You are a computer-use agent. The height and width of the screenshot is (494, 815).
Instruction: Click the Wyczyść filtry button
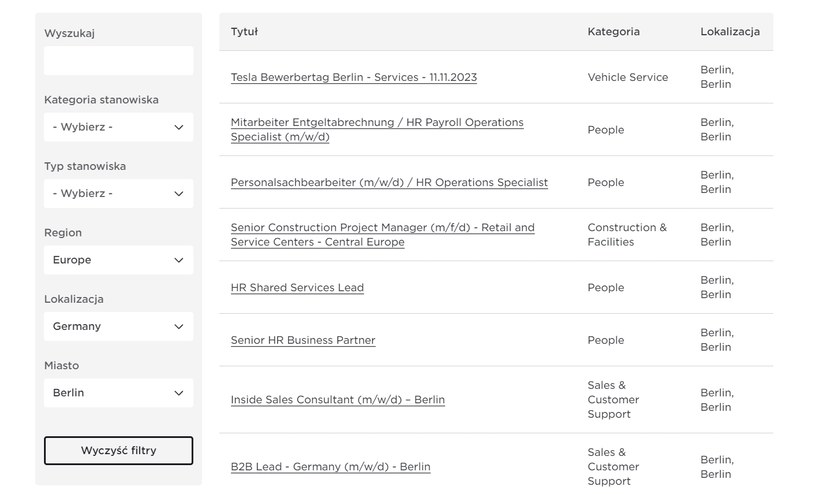(119, 450)
